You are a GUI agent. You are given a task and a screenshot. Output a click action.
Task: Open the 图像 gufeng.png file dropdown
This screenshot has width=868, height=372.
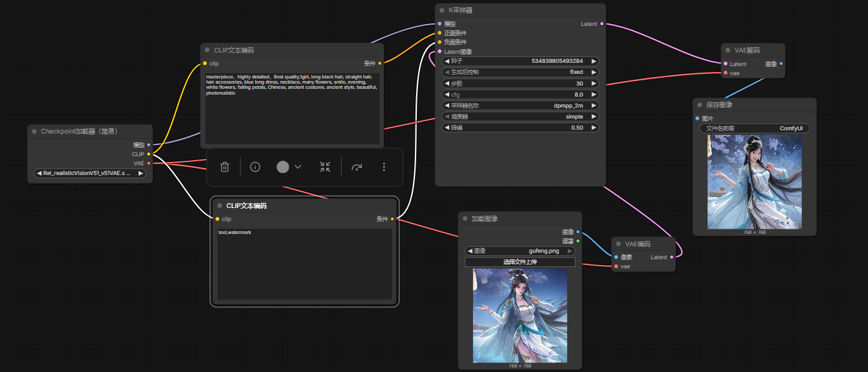click(x=520, y=251)
